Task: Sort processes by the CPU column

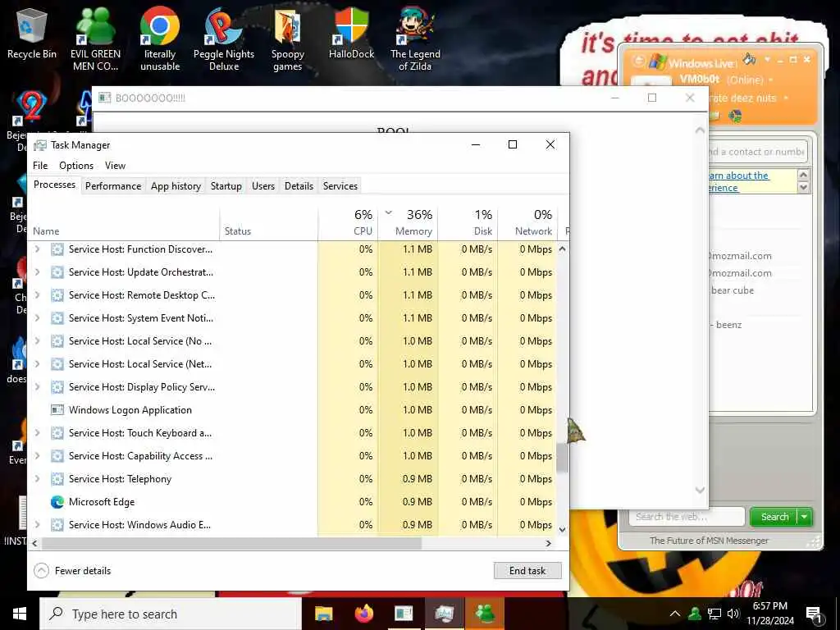Action: (348, 223)
